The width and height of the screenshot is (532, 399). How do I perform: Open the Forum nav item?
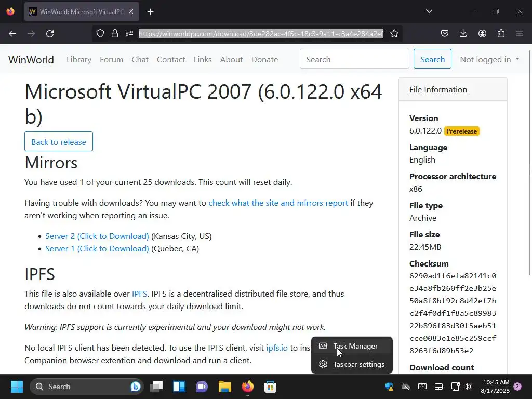pos(111,59)
